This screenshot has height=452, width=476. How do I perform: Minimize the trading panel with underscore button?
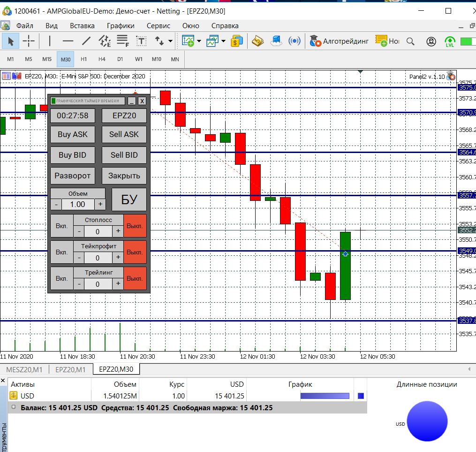point(131,101)
